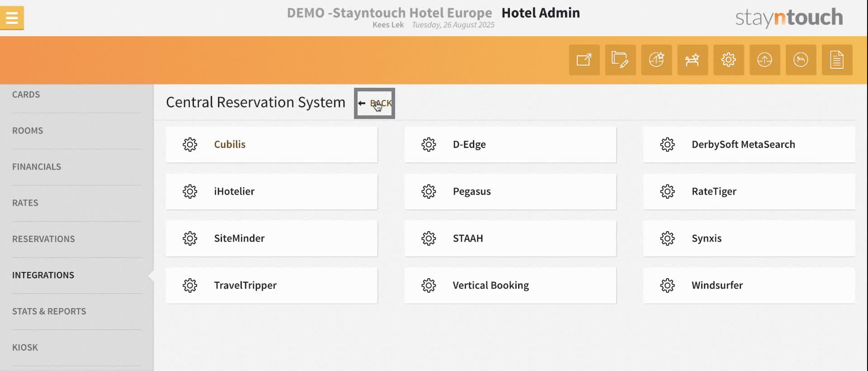Click the user name Kees Lek
The height and width of the screenshot is (371, 868).
388,25
